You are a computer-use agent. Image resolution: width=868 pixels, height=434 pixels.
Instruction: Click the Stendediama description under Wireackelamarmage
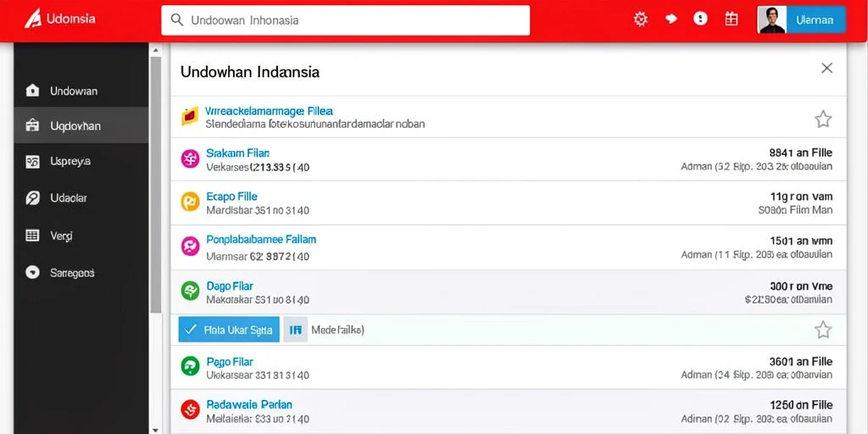tap(315, 124)
